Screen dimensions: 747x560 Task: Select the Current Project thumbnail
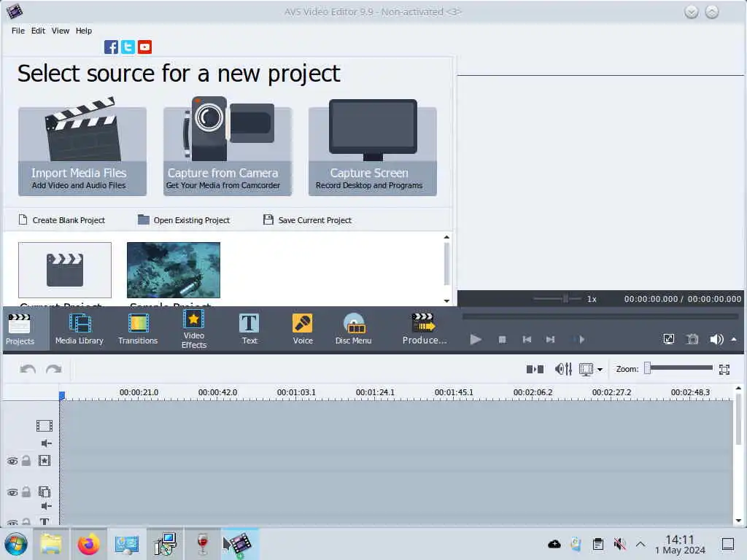(x=65, y=270)
